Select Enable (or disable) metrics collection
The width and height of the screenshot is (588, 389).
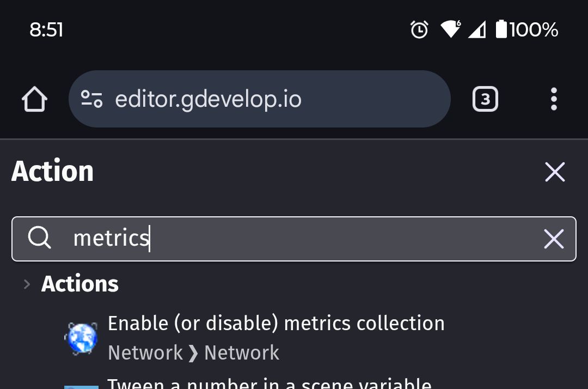276,324
